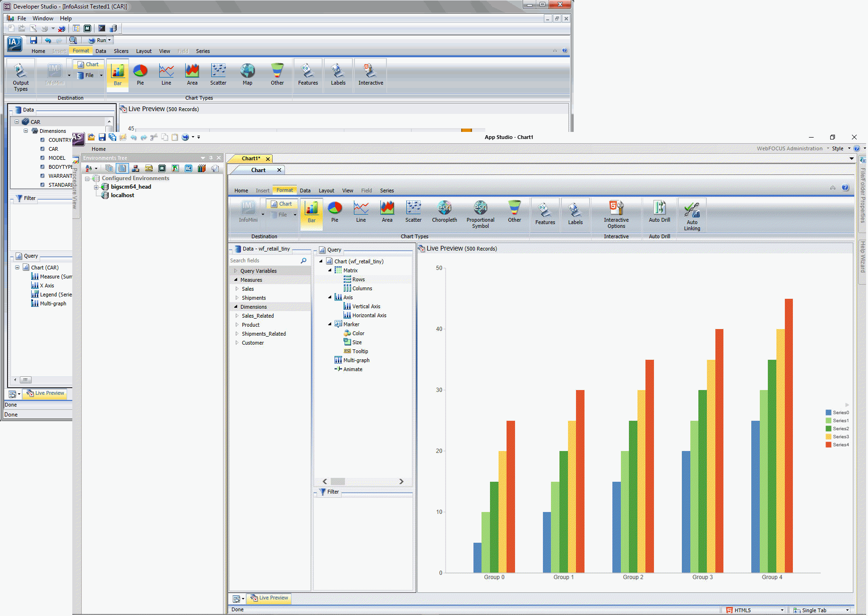
Task: Select the Map chart type icon
Action: point(247,74)
